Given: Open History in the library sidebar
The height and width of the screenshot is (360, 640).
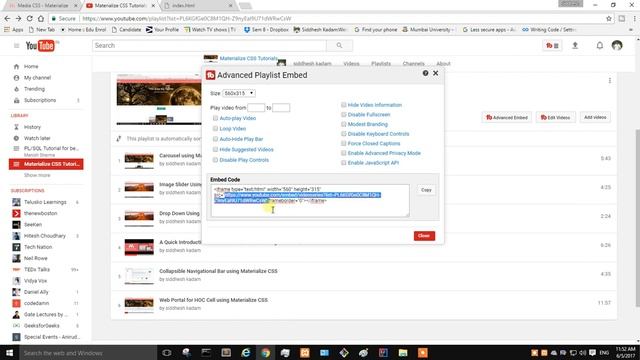Looking at the screenshot, I should [x=32, y=127].
